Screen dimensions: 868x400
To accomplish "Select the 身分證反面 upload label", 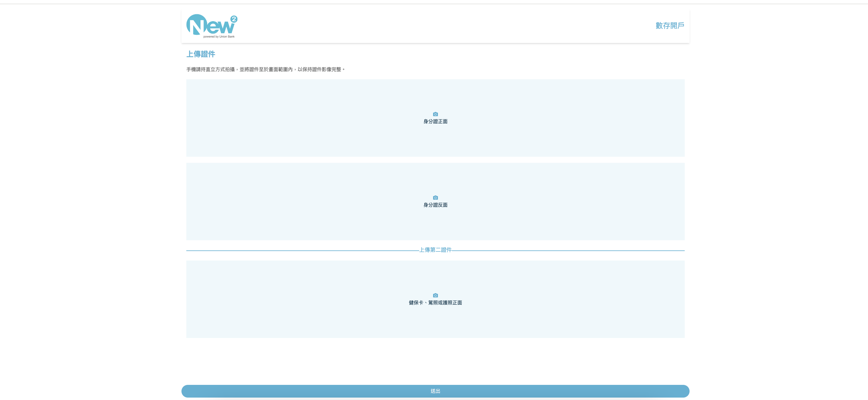I will coord(435,205).
